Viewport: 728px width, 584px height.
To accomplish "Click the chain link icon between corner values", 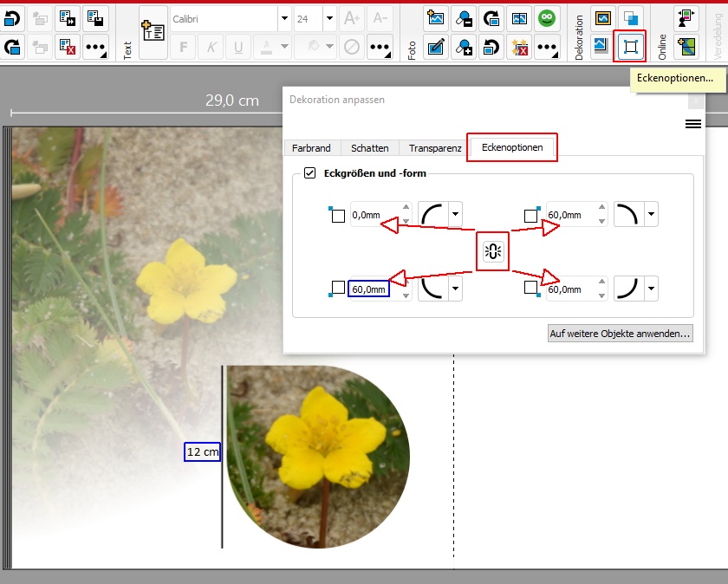I will point(494,252).
